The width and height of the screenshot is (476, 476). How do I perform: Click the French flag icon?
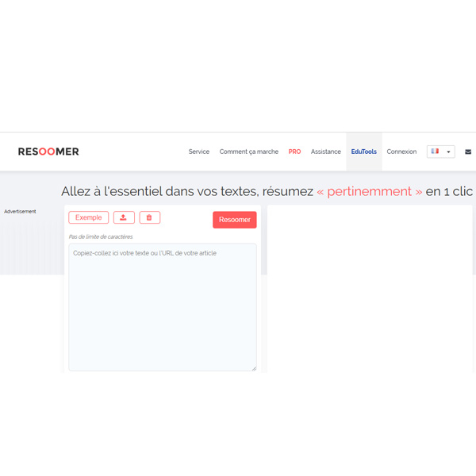pos(435,152)
